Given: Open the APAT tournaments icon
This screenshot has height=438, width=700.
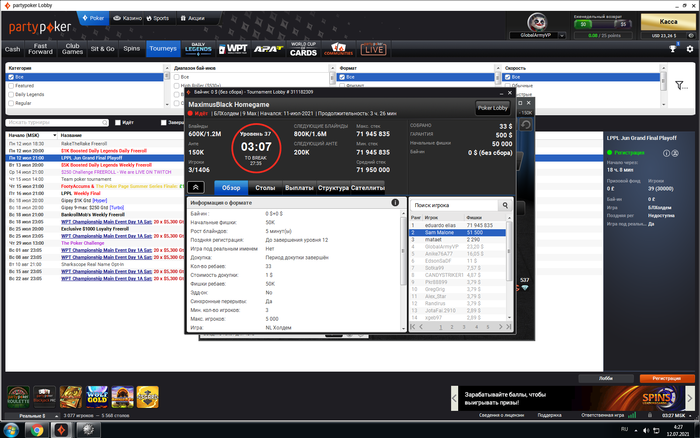Looking at the screenshot, I should click(x=268, y=49).
